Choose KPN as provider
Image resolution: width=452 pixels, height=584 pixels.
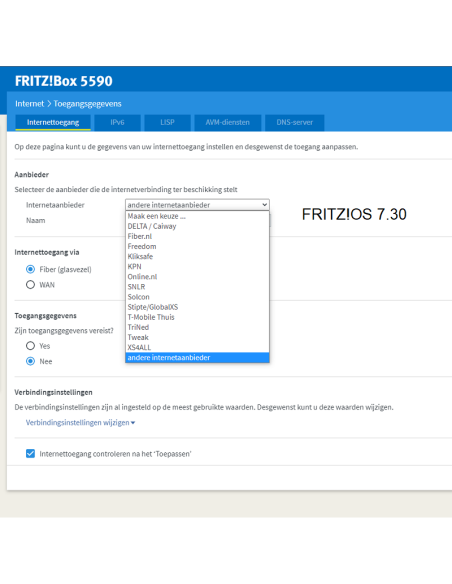pos(197,266)
